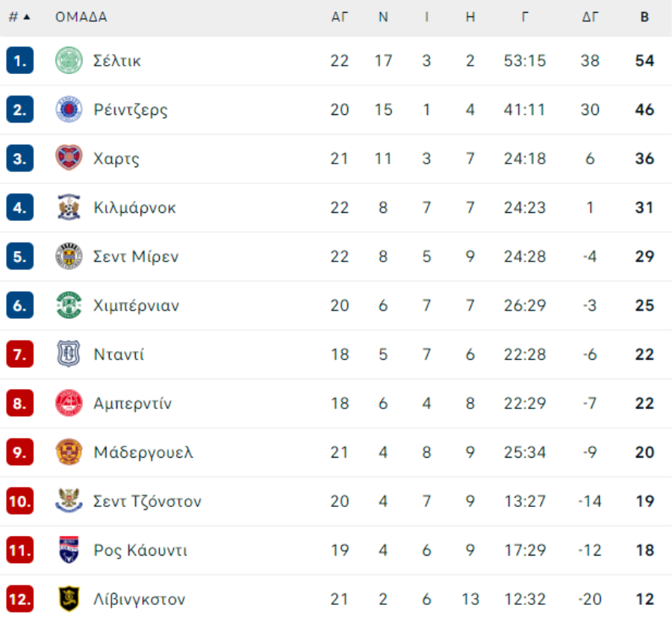Open the Σεντ Τζόνστον team link
The width and height of the screenshot is (672, 619).
(x=147, y=501)
